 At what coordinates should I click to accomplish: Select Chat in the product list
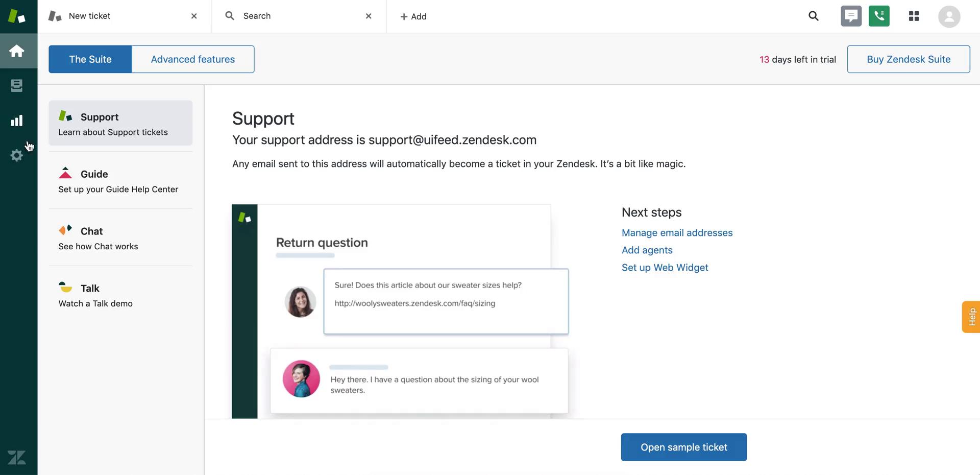coord(120,237)
